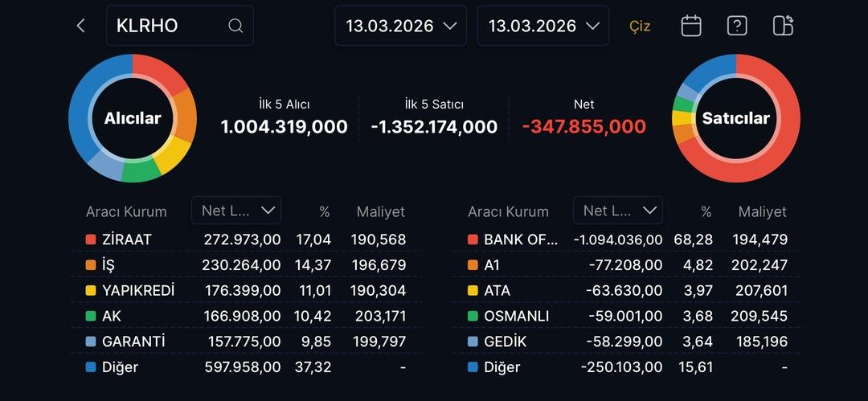Click the buyers Maliyet column header
This screenshot has width=868, height=401.
pos(380,212)
